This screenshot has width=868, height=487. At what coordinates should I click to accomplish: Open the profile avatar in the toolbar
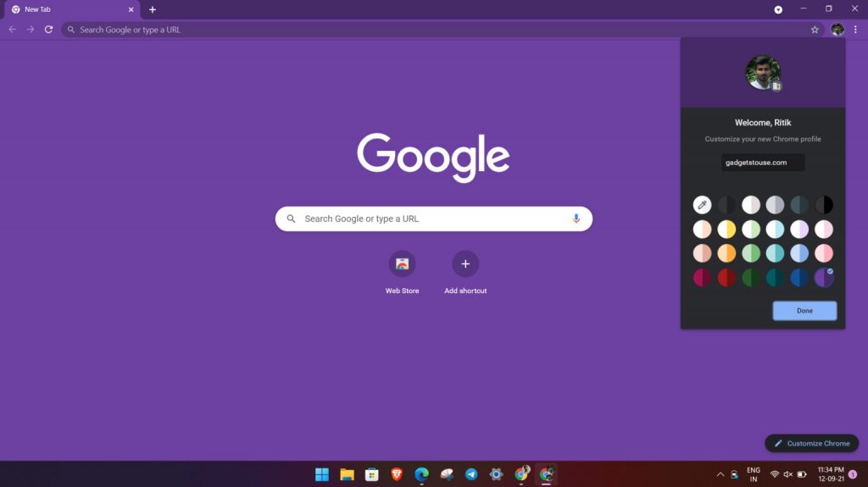pos(837,30)
